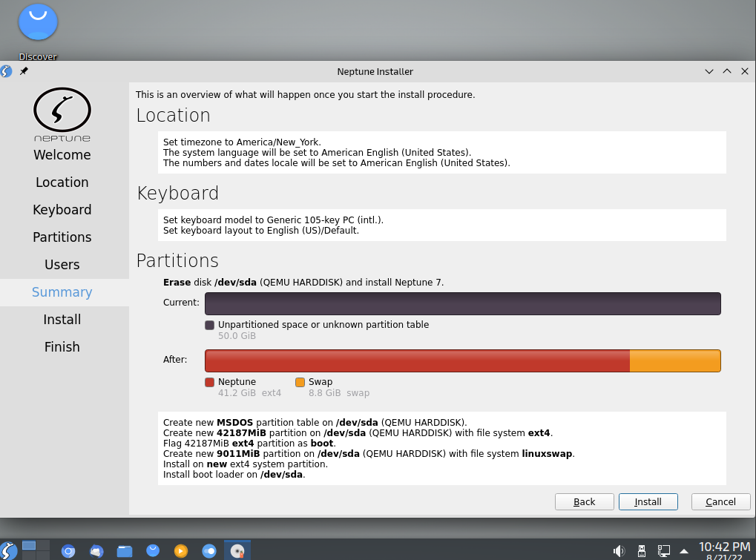Click the optical disc installer icon in taskbar
Viewport: 756px width, 560px height.
tap(237, 550)
